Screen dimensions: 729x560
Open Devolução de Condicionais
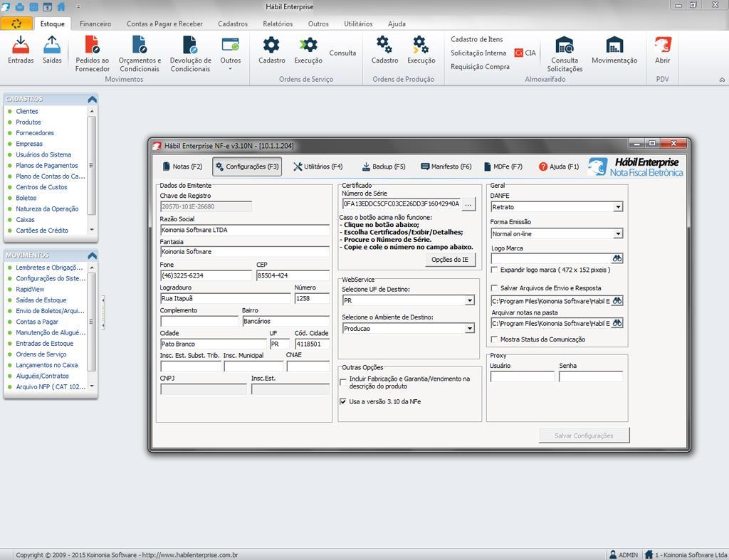[190, 54]
